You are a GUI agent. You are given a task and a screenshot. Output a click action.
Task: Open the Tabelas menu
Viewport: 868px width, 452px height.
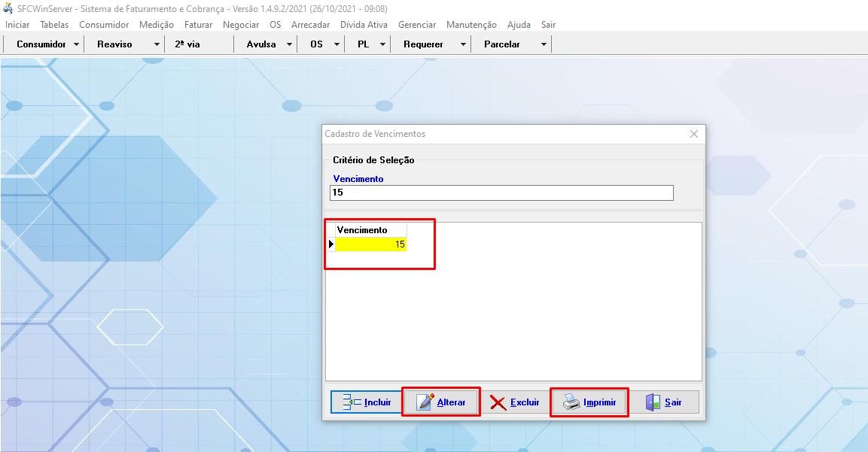point(54,25)
